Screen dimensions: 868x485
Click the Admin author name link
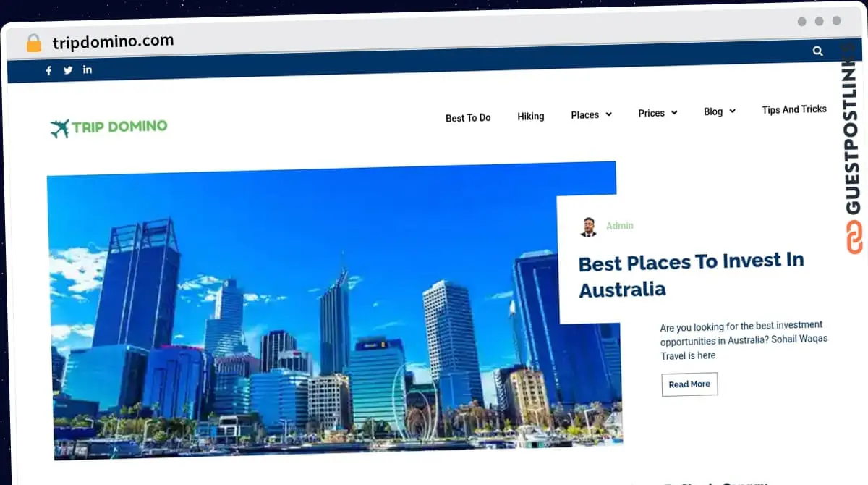pyautogui.click(x=620, y=226)
